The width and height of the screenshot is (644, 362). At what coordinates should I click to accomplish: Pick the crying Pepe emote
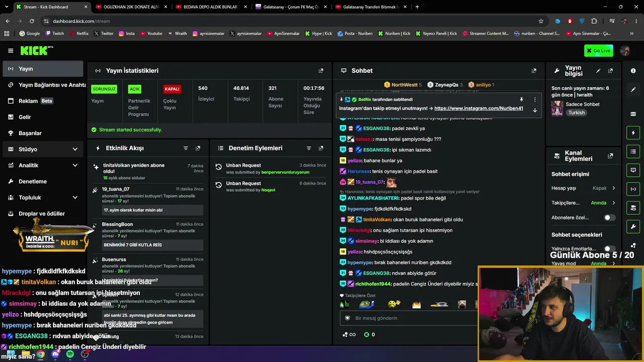pos(367,304)
